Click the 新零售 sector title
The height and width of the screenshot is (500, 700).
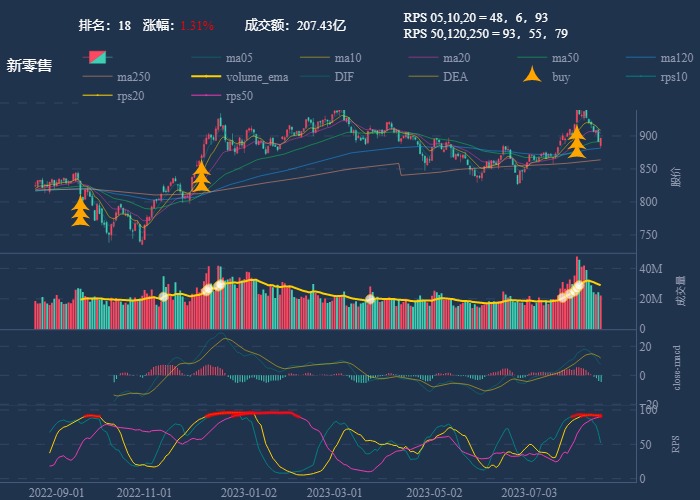[30, 66]
